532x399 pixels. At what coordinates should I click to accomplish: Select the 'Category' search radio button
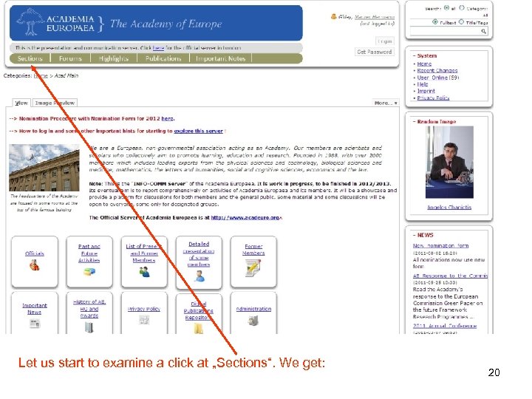click(461, 8)
